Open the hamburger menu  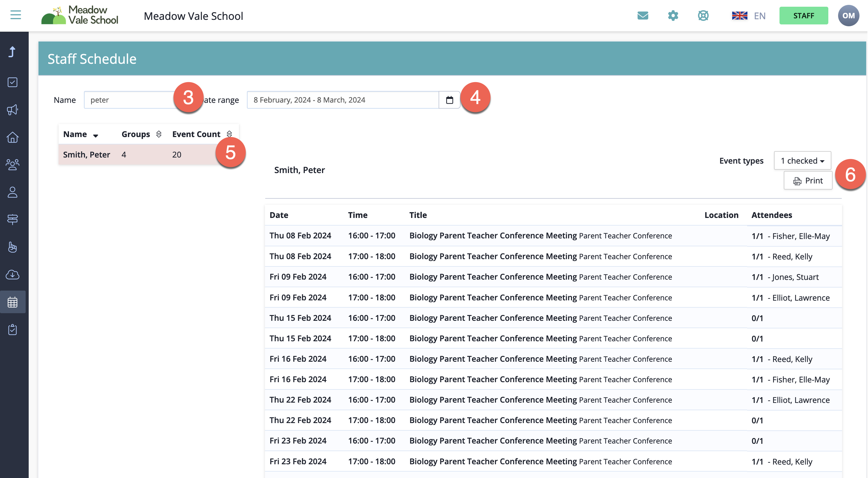pos(16,15)
